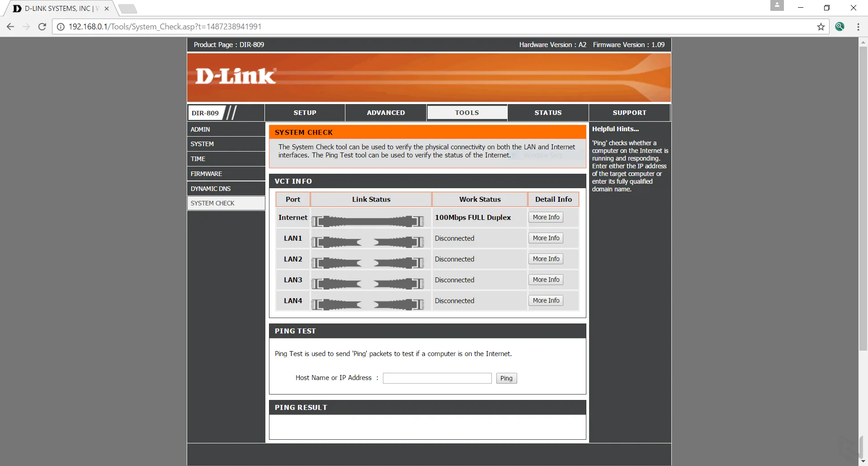
Task: Click the browser forward arrow
Action: (x=26, y=27)
